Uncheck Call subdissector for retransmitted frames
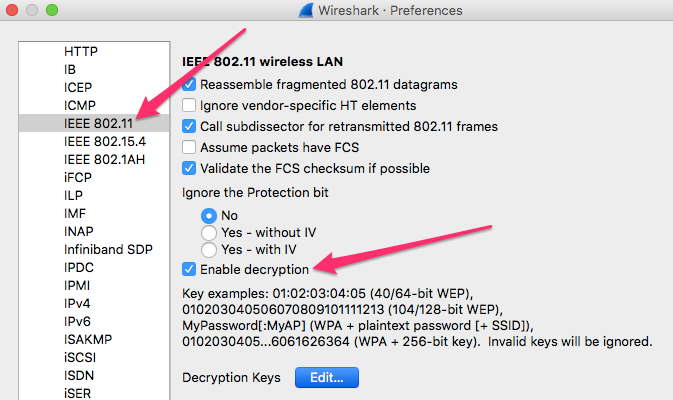673x400 pixels. click(190, 127)
